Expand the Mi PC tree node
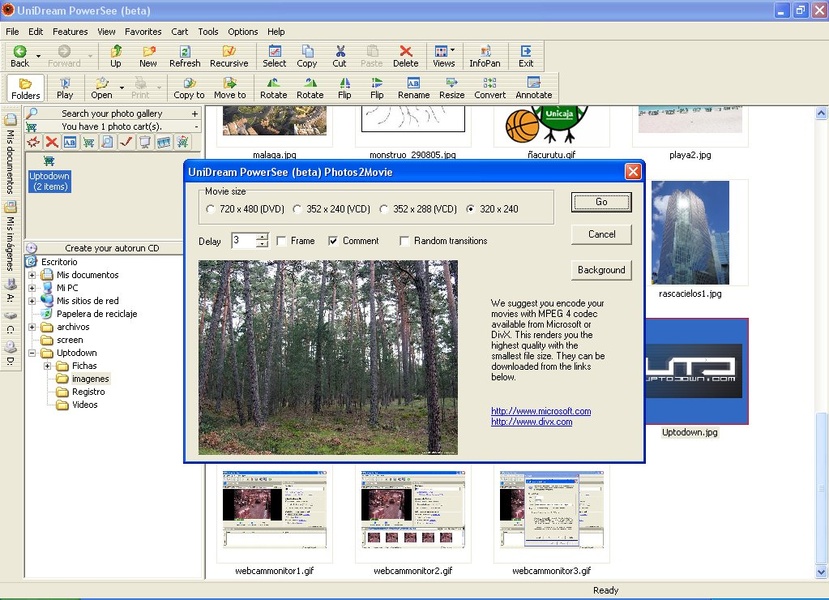Screen dimensions: 829x600 [33, 288]
